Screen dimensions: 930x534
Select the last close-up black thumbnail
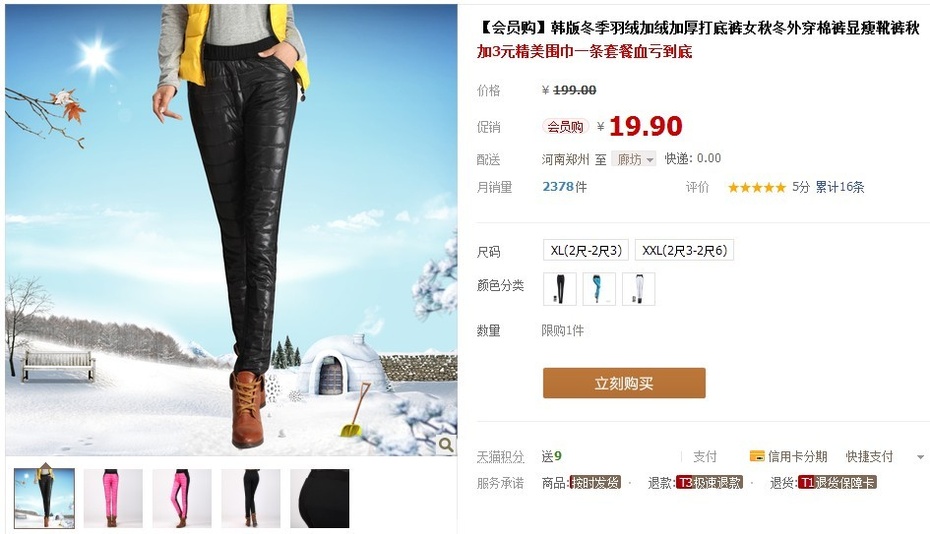320,498
